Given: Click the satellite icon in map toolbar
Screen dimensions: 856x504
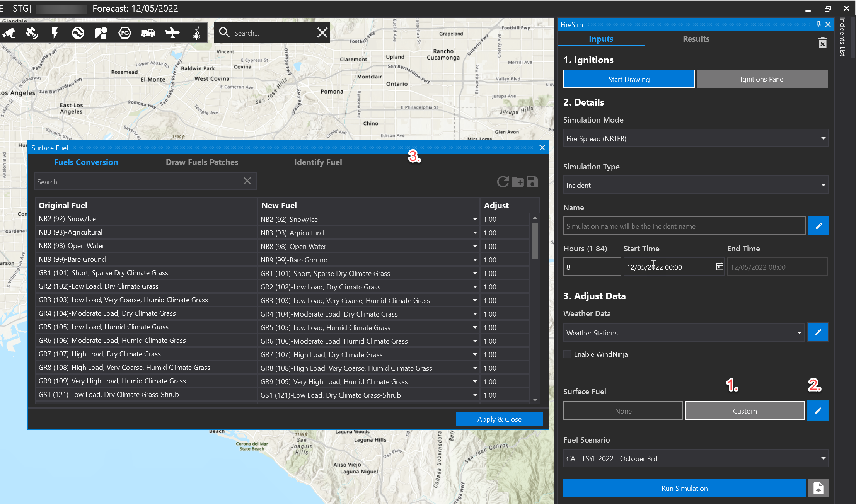Looking at the screenshot, I should click(32, 33).
